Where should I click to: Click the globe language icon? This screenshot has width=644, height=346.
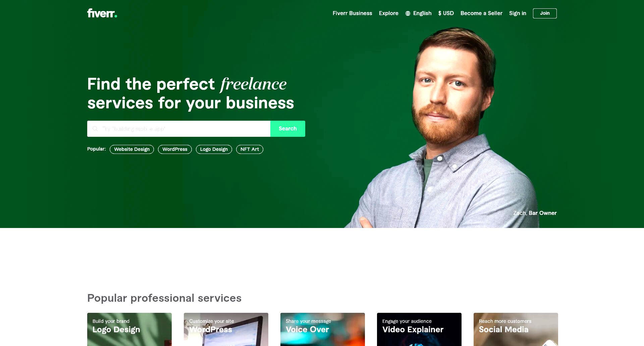[408, 13]
